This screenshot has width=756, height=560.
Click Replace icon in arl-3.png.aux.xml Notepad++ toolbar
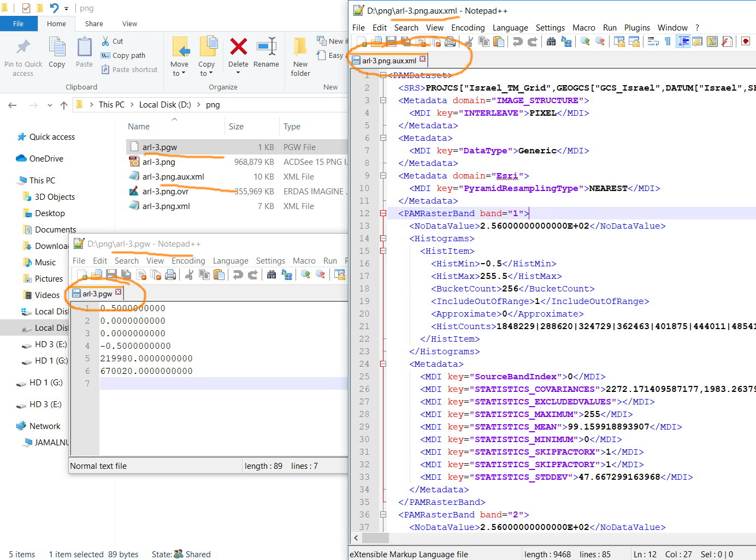(566, 41)
